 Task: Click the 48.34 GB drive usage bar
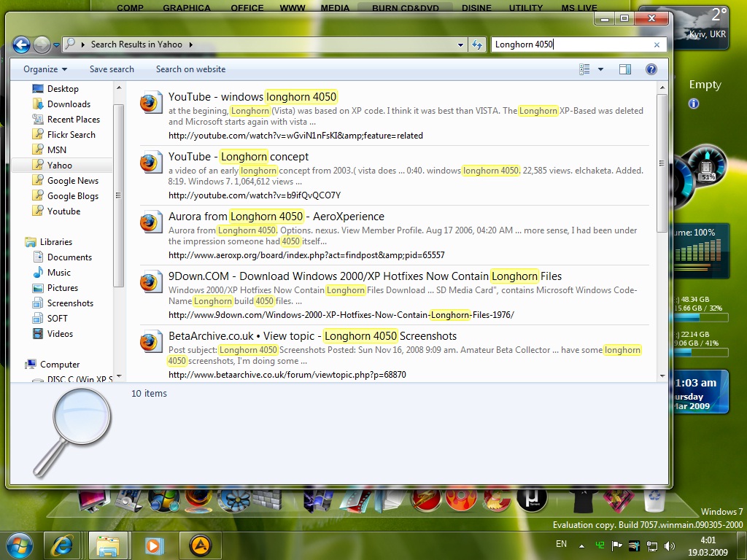701,317
